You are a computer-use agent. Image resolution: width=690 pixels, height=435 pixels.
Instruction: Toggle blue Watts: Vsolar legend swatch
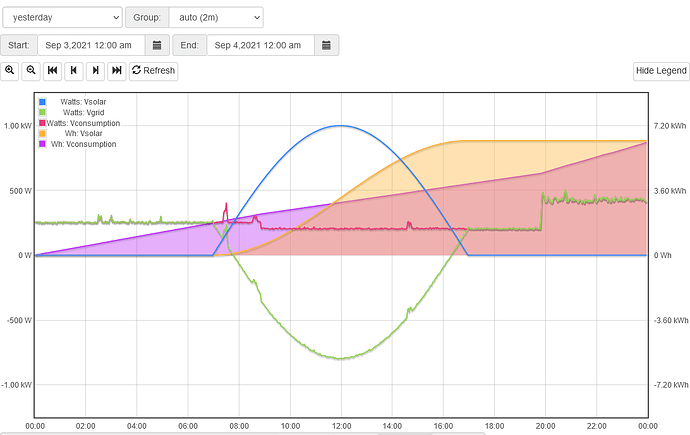42,102
